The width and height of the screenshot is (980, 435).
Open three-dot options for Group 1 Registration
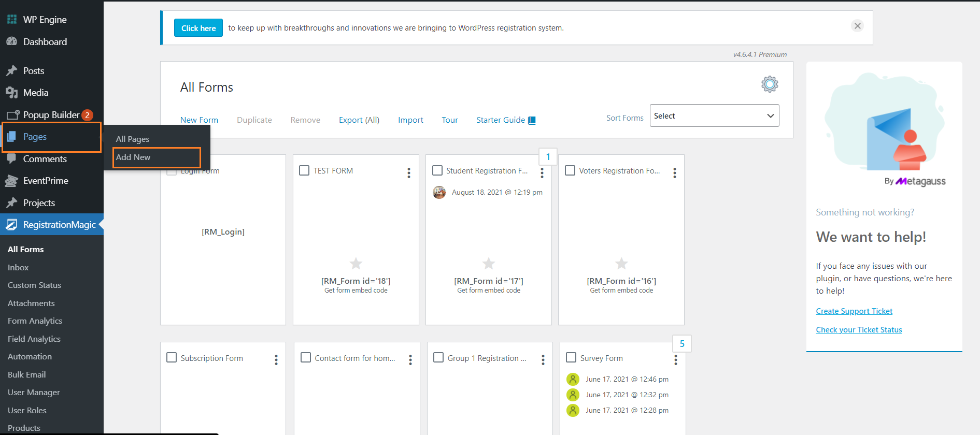[x=543, y=359]
